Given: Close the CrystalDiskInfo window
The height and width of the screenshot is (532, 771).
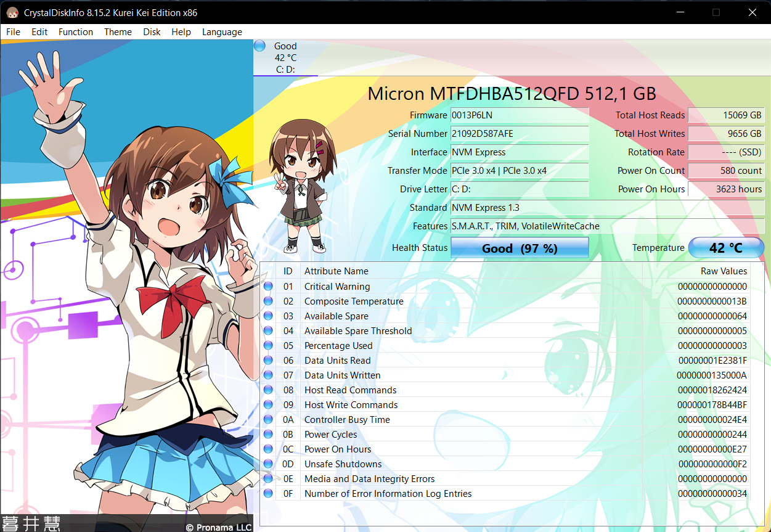Looking at the screenshot, I should 752,12.
